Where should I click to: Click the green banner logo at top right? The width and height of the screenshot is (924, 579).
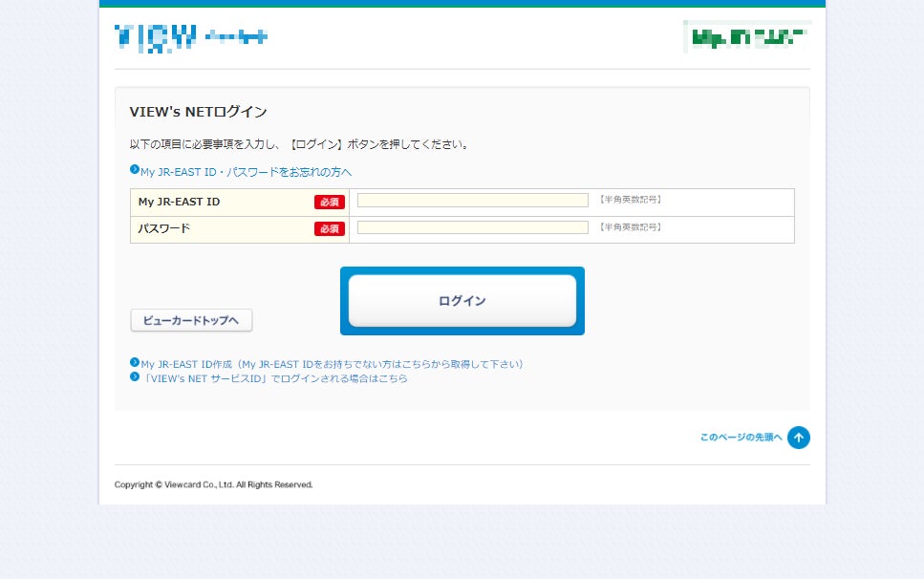tap(747, 37)
